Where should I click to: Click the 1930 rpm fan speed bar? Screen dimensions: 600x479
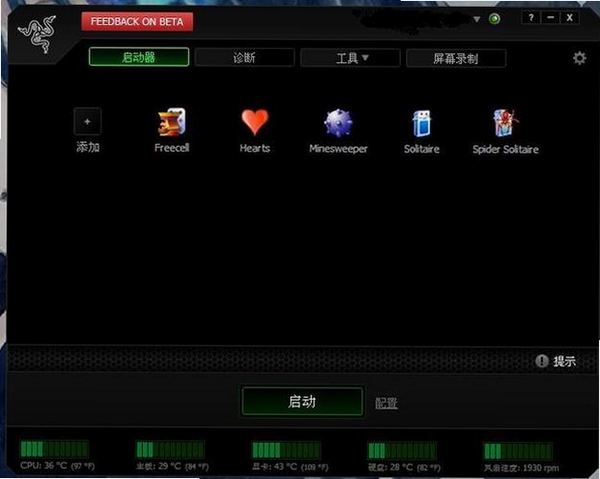point(518,451)
